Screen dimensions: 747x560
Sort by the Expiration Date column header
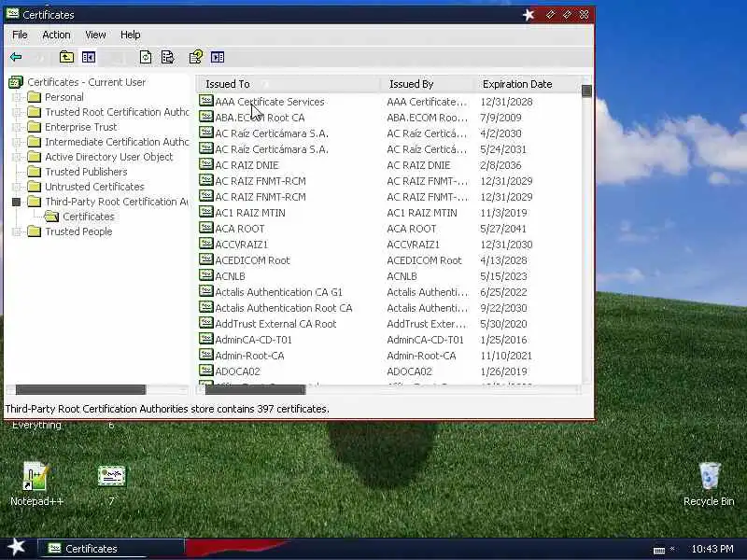527,84
